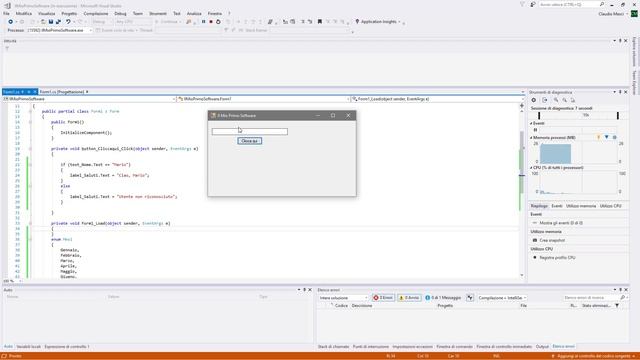Screen dimensions: 640x360
Task: Click the quick launch search icon
Action: (x=602, y=4)
